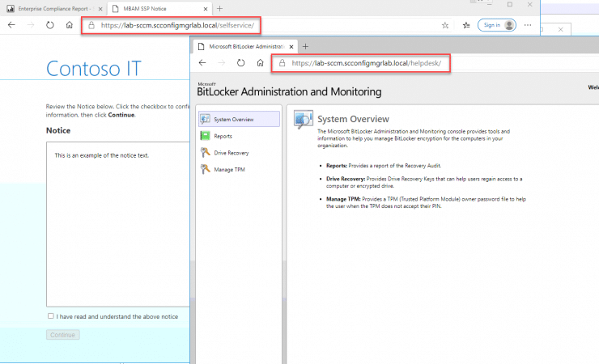Switch to Enterprise Compliance Report tab

50,6
